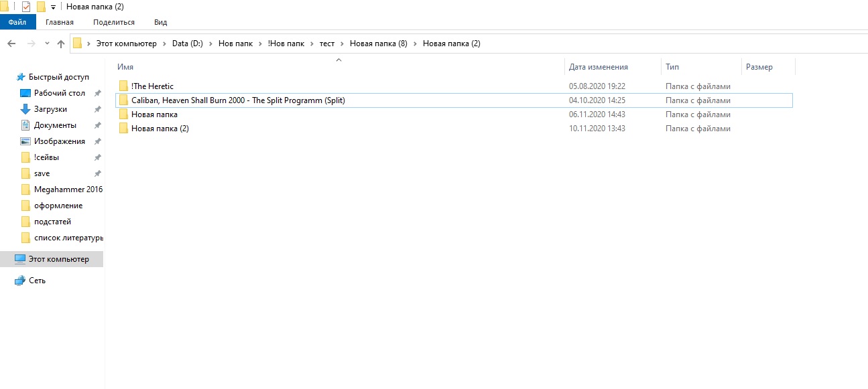Expand chevron after Новая папка (8) breadcrumb

[415, 44]
